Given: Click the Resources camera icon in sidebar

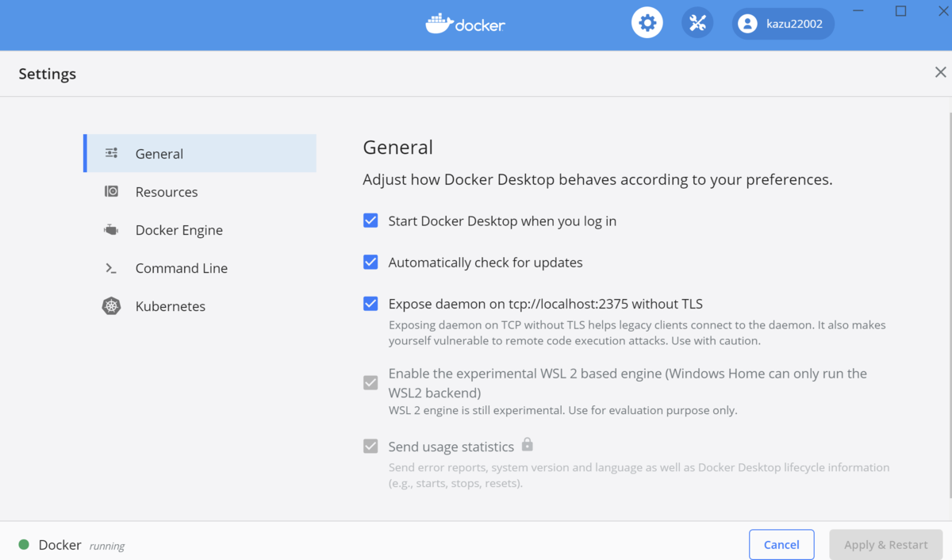Looking at the screenshot, I should 111,191.
